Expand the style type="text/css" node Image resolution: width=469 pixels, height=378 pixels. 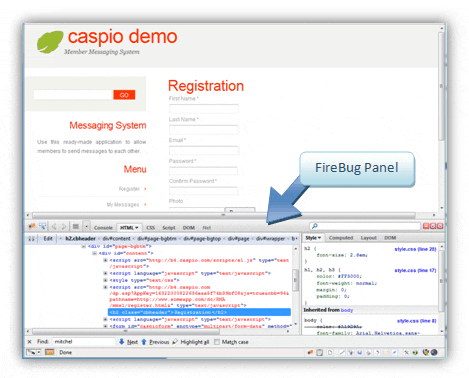(x=105, y=280)
